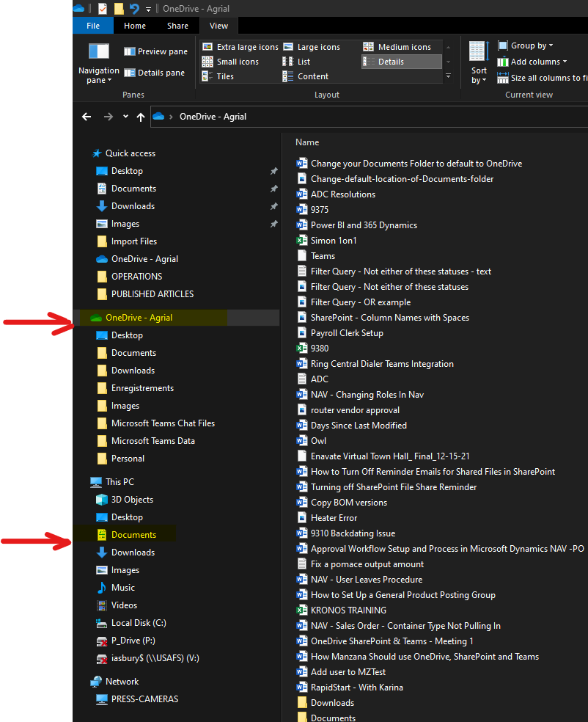Click Size all columns to fit

542,78
